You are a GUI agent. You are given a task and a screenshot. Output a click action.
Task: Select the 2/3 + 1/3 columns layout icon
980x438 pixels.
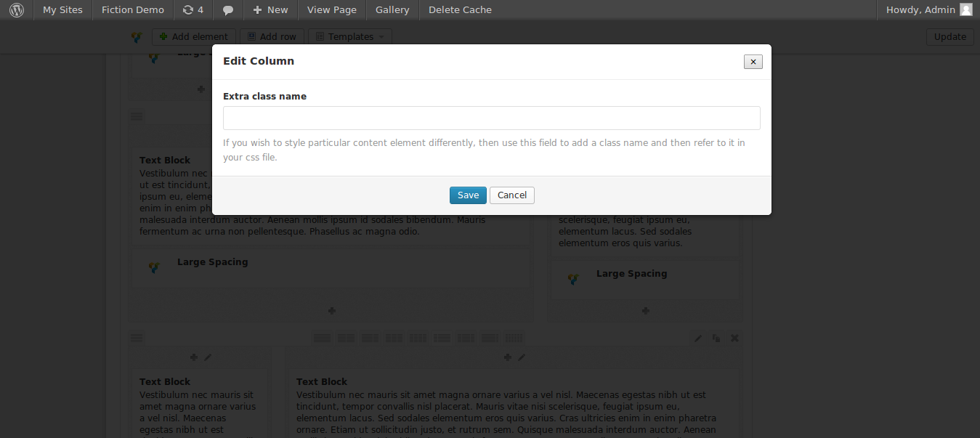pos(370,338)
